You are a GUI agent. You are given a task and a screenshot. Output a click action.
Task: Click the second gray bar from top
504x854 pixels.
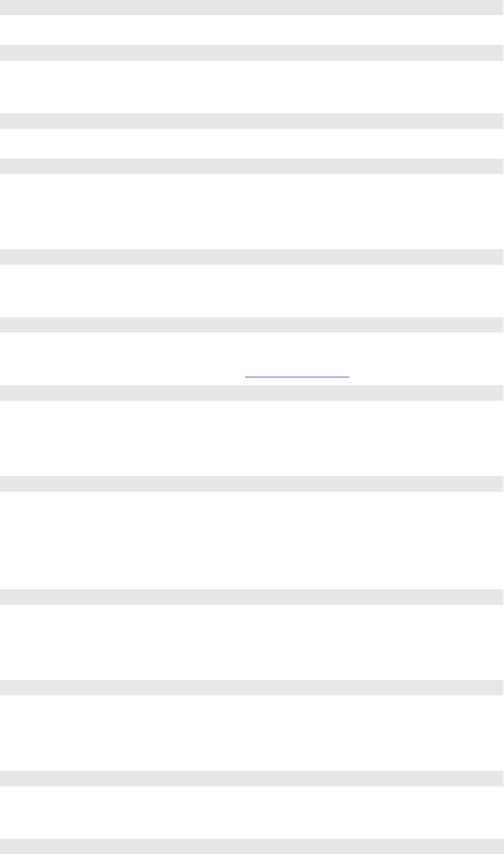[252, 52]
